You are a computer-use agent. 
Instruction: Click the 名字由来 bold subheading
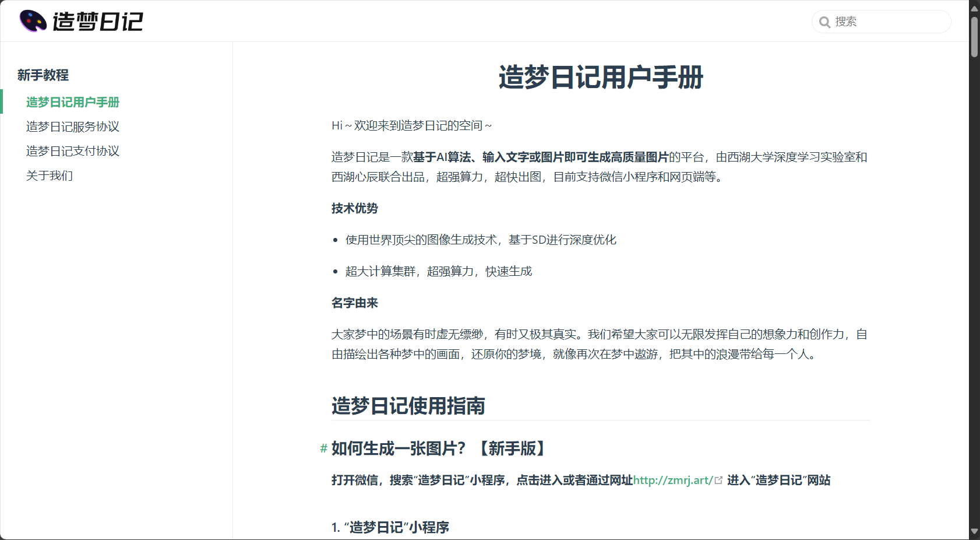[355, 303]
